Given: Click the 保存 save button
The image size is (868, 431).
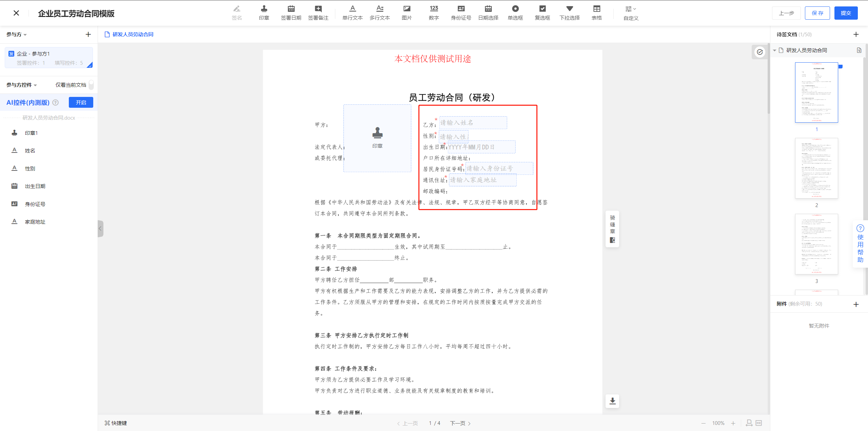Looking at the screenshot, I should coord(817,13).
